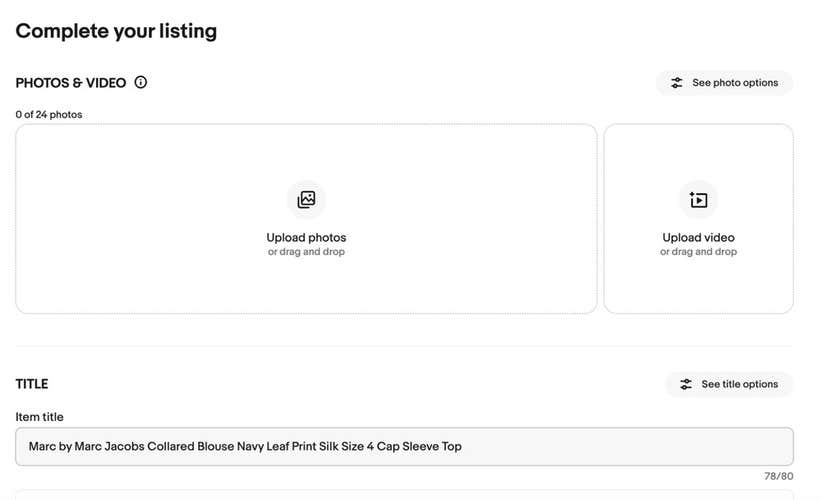
Task: Click the "0 of 24 photos" counter
Action: pos(49,115)
